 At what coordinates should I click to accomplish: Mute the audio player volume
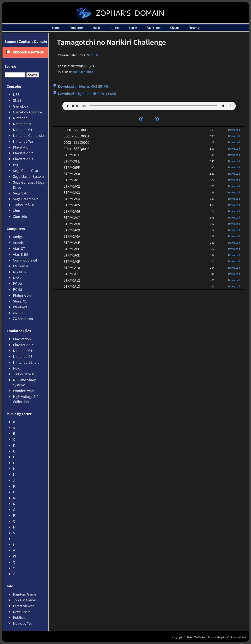[x=223, y=106]
